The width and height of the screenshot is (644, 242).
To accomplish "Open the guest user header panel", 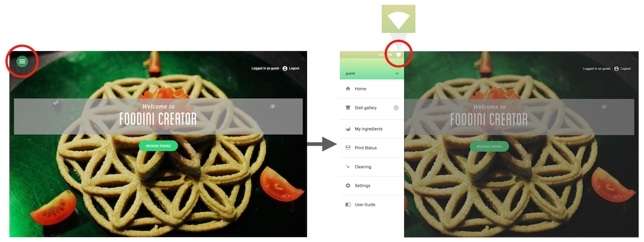I will tap(372, 69).
